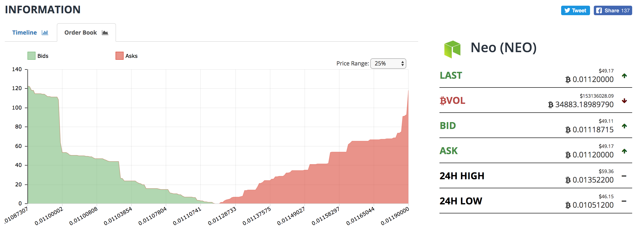This screenshot has height=239, width=644.
Task: Click the INFORMATION heading
Action: point(43,10)
